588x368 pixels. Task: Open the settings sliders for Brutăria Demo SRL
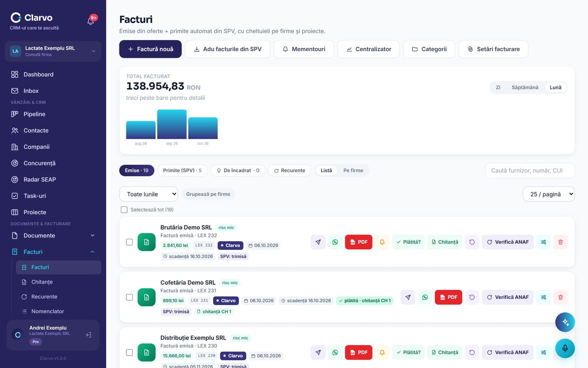tap(543, 242)
